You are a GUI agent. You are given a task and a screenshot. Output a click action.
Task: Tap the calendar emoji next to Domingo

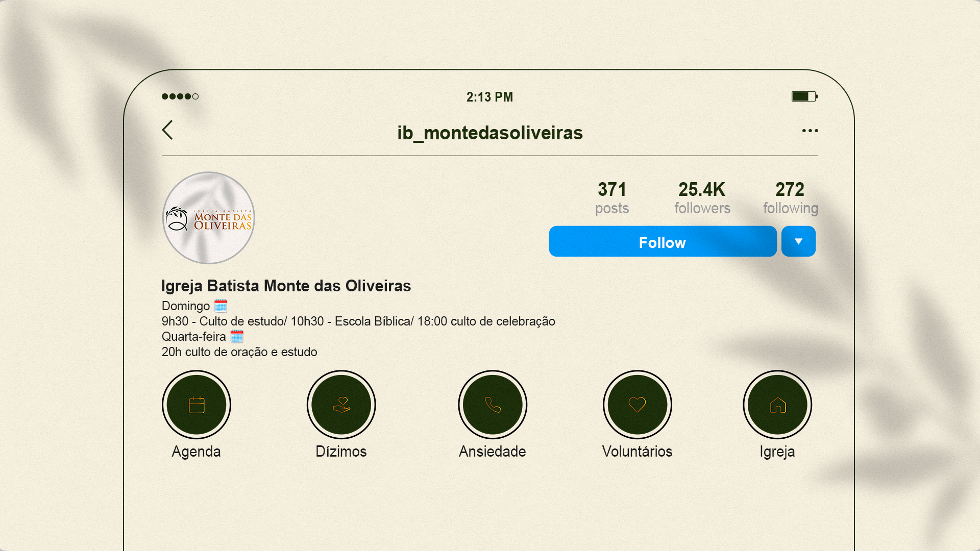coord(220,306)
